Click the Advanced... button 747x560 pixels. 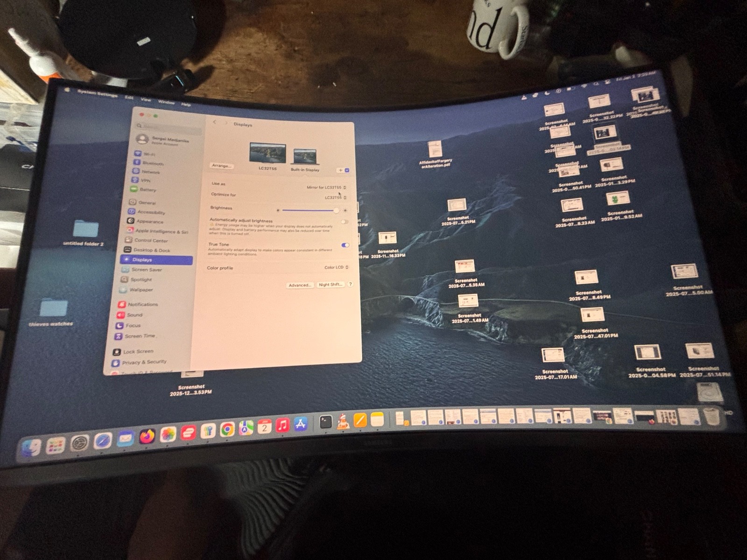[x=299, y=285]
